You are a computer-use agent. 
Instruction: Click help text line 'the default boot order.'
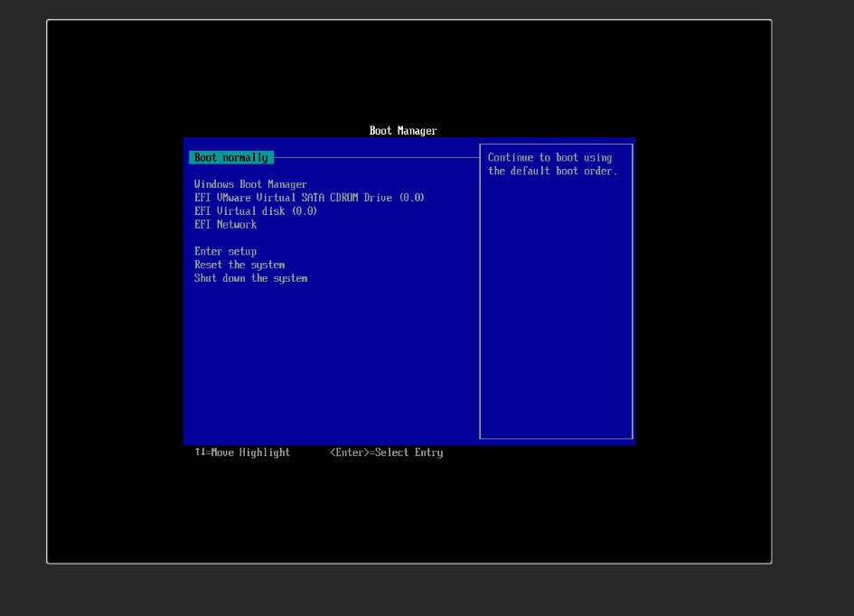552,171
